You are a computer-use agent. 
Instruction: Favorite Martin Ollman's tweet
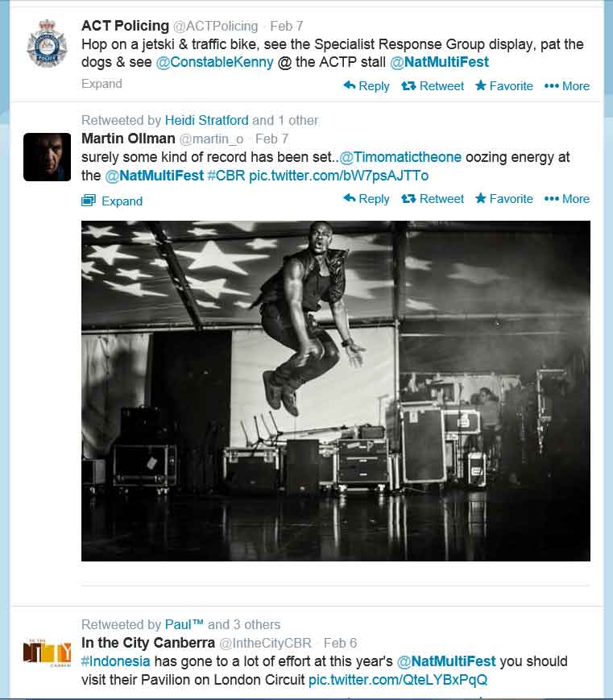(503, 199)
